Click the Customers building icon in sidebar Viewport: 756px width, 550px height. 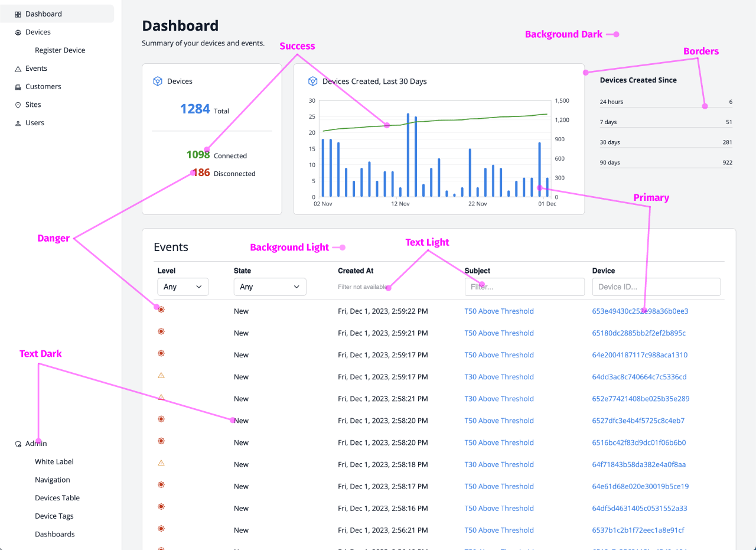[x=18, y=87]
